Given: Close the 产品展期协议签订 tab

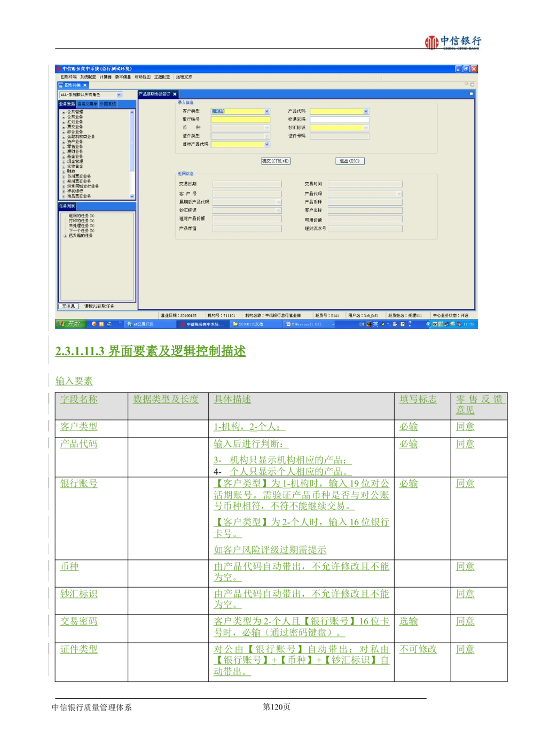Looking at the screenshot, I should pos(175,94).
